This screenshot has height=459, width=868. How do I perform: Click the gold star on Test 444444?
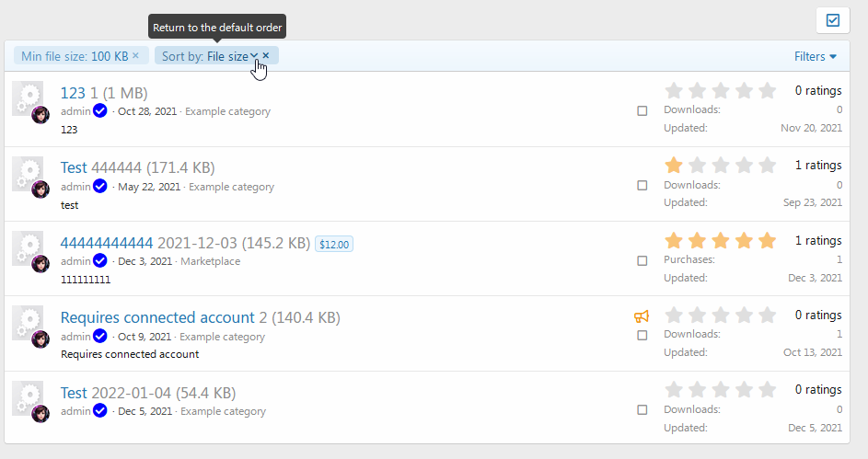tap(674, 165)
